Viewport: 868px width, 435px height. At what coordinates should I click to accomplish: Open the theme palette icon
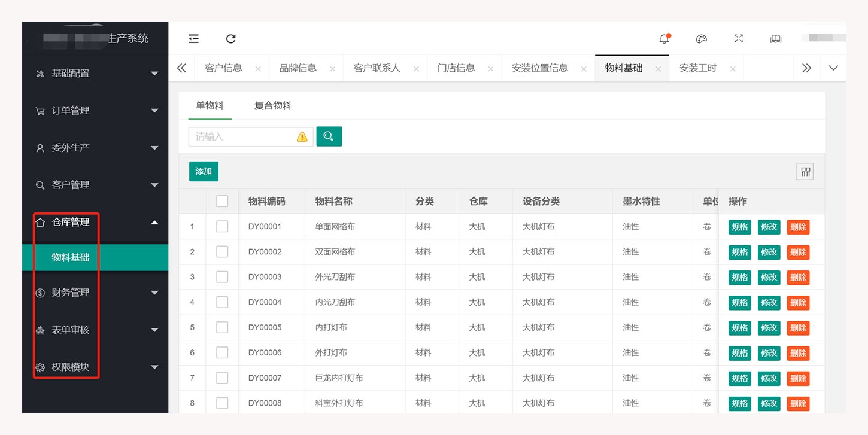pyautogui.click(x=701, y=39)
